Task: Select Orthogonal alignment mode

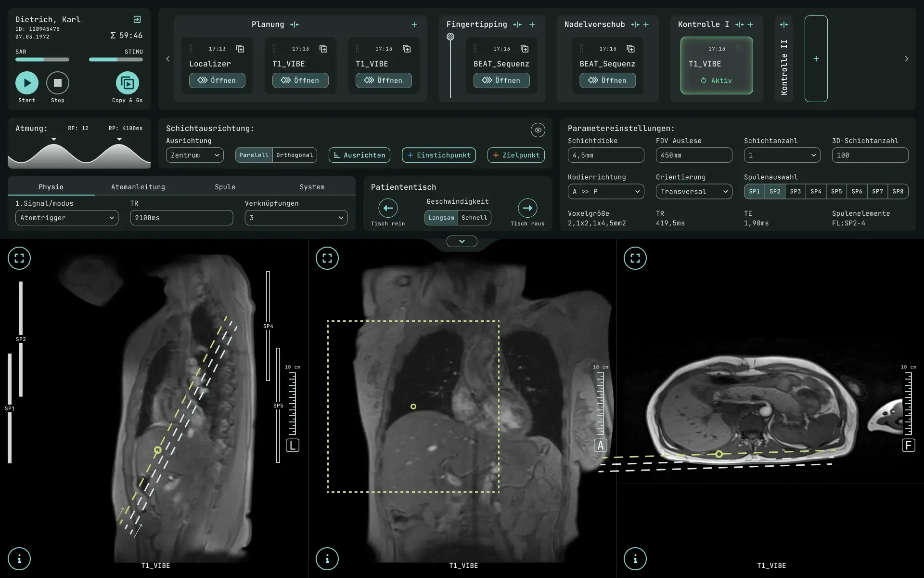Action: [x=295, y=155]
